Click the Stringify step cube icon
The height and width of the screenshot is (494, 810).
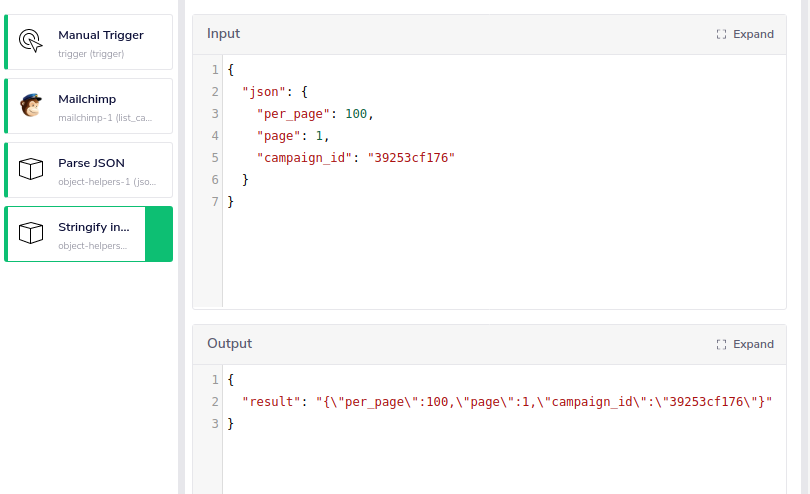(x=32, y=234)
